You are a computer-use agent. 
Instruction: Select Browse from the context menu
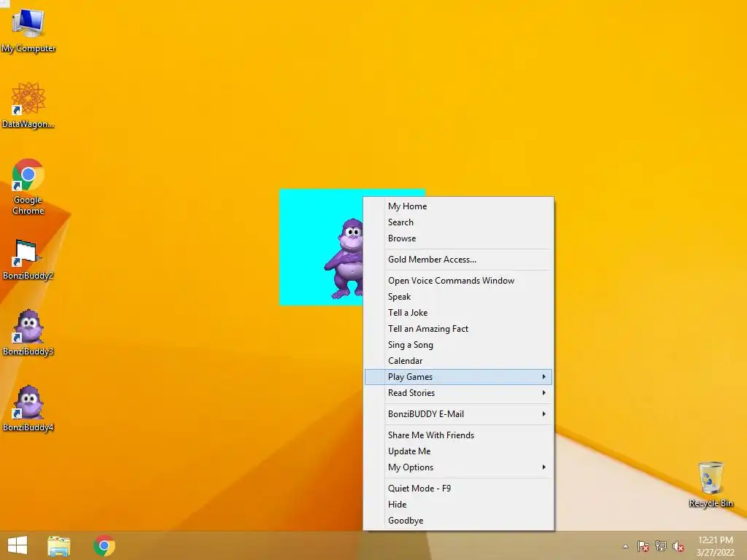458,238
